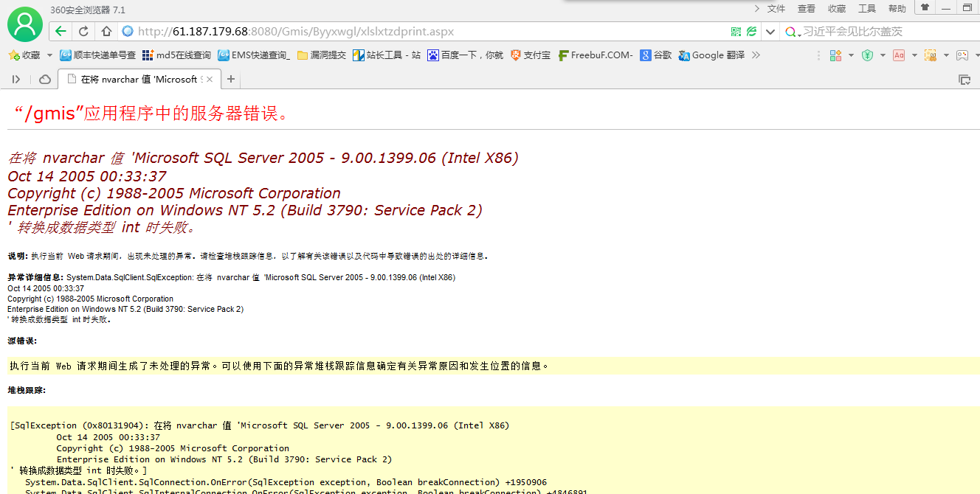
Task: Open the 漏洞提交 bookmark folder
Action: click(x=322, y=55)
